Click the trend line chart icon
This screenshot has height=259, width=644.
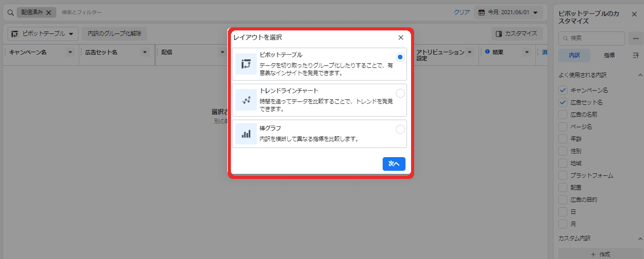(x=246, y=100)
